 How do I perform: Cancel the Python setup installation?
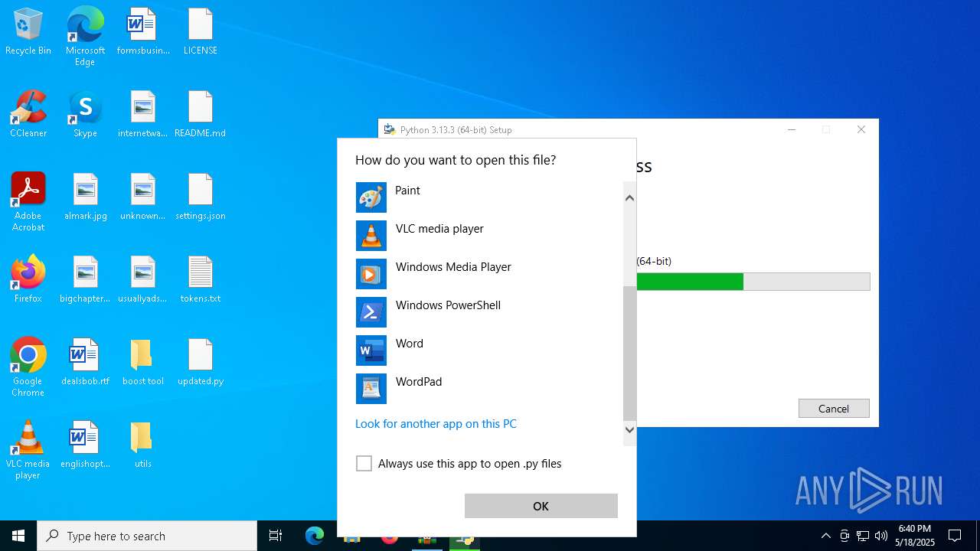(834, 409)
